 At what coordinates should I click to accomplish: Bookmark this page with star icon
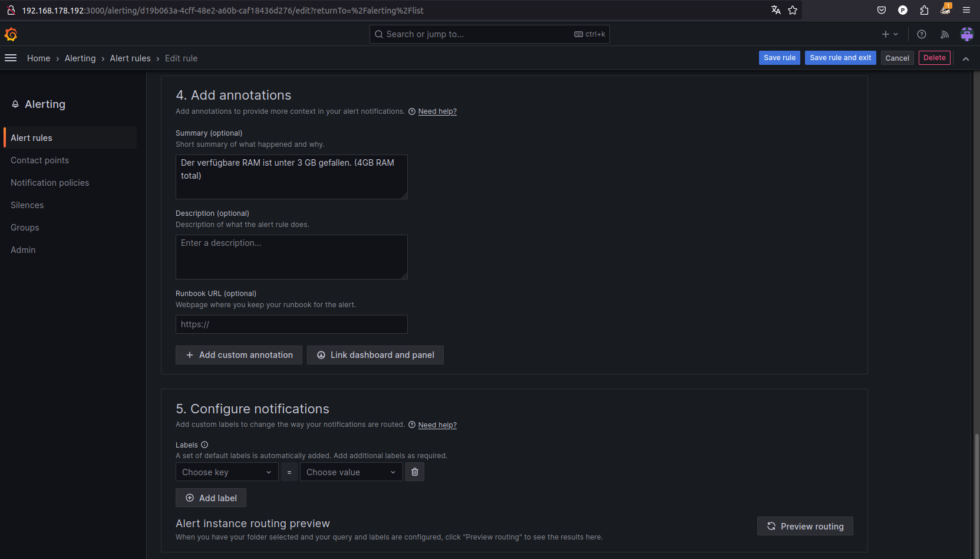pyautogui.click(x=793, y=10)
